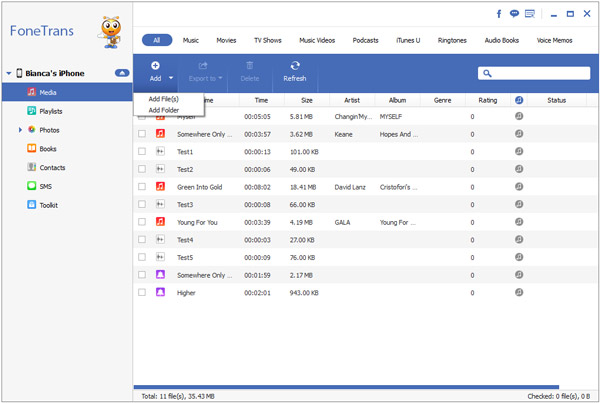Screen dimensions: 600x403
Task: Sort by the Artist column header
Action: [x=352, y=100]
